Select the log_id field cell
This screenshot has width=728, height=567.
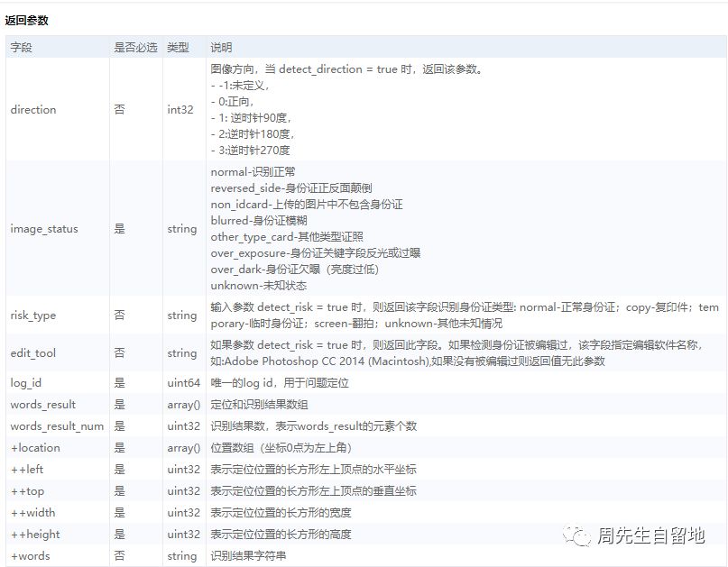click(x=26, y=383)
